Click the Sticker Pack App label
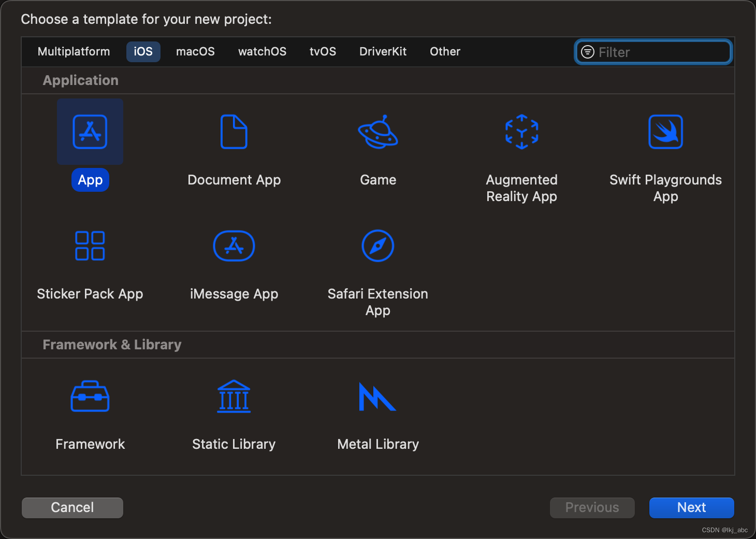Viewport: 756px width, 539px height. tap(90, 294)
